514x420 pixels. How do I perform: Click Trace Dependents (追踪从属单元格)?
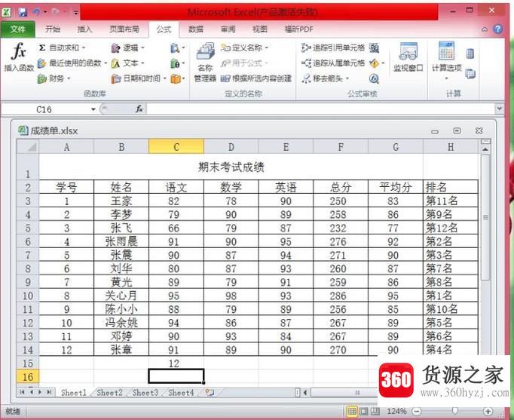pyautogui.click(x=332, y=63)
